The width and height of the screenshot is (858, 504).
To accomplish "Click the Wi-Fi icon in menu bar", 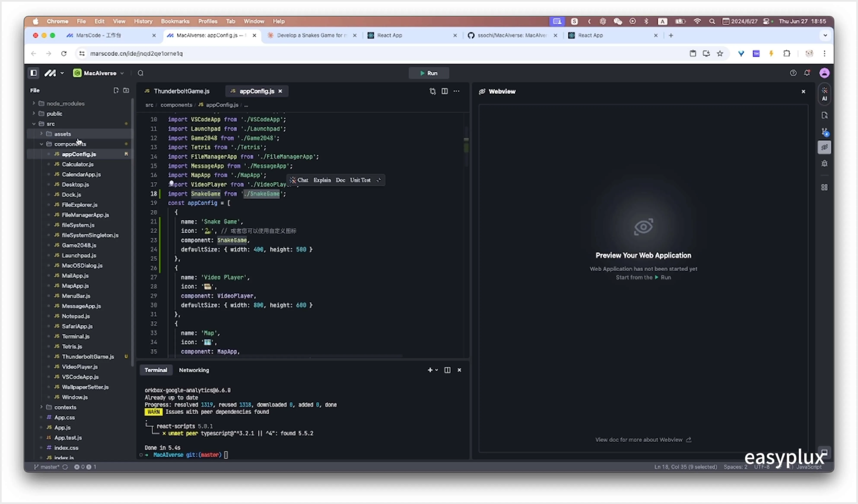I will click(697, 21).
